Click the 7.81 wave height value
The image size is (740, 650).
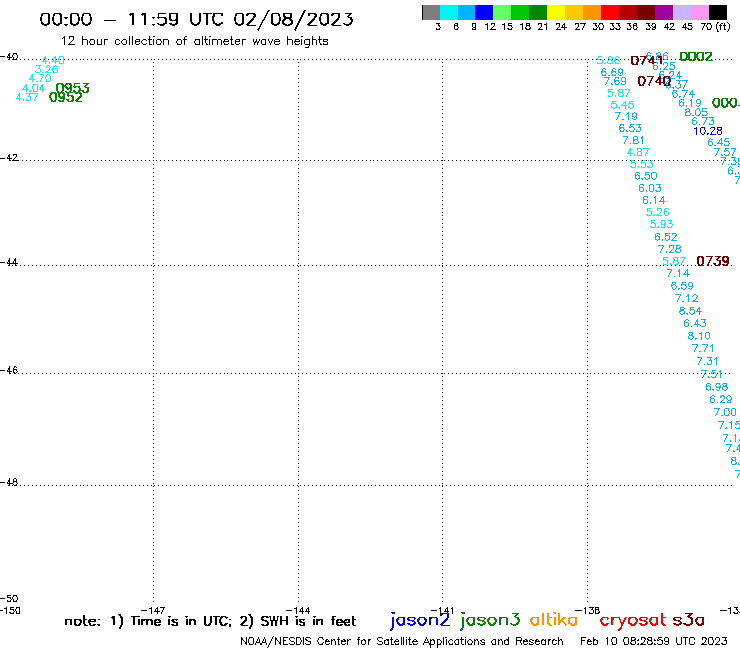point(633,140)
